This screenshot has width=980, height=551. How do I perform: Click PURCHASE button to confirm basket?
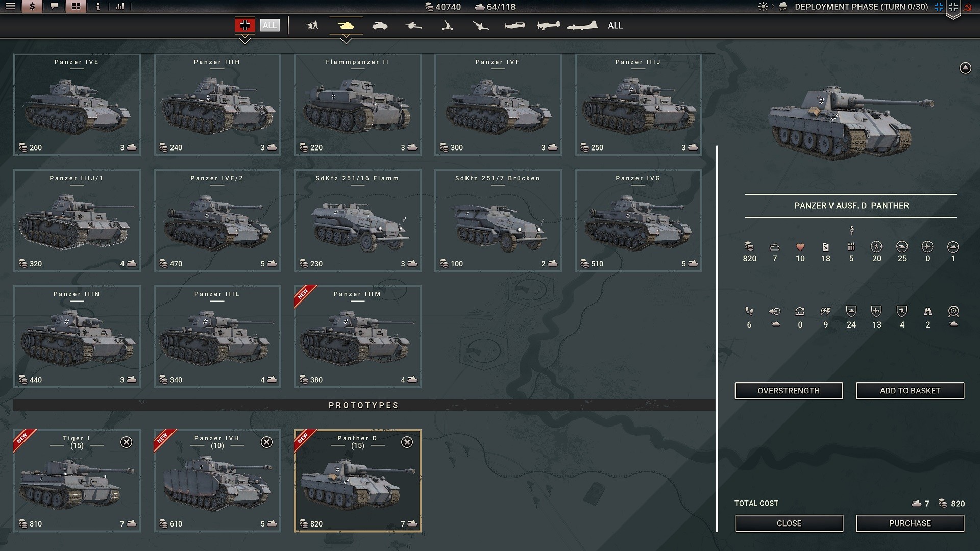coord(910,523)
